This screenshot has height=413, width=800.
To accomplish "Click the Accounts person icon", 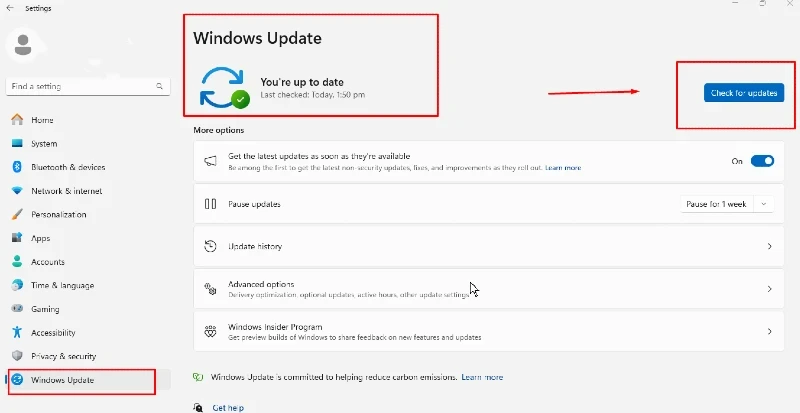I will coord(17,261).
